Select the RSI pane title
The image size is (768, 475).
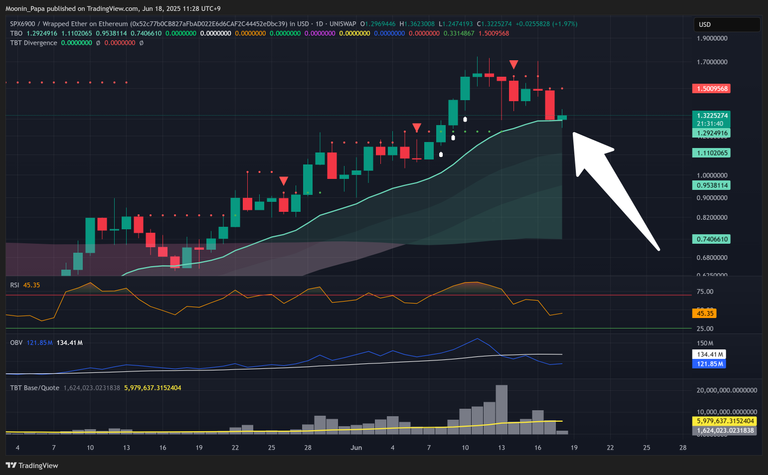click(x=14, y=284)
